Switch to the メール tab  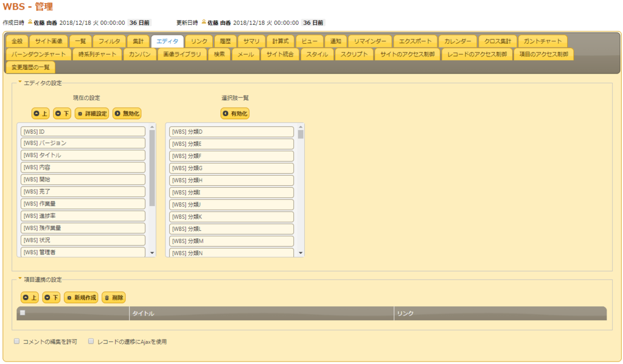coord(246,54)
